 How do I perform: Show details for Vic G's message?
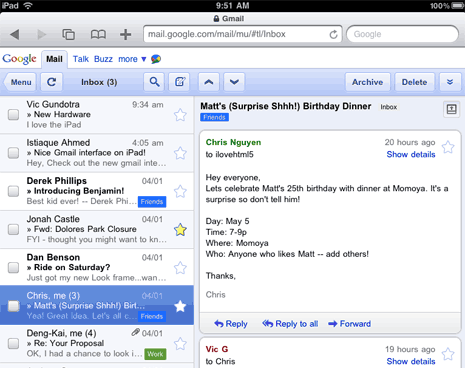pyautogui.click(x=411, y=361)
